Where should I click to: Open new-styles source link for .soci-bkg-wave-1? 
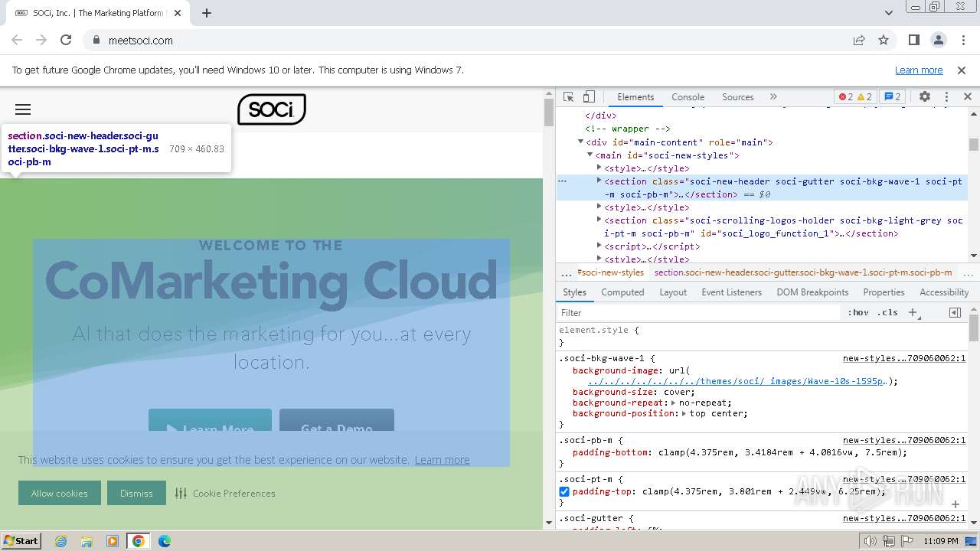[904, 358]
